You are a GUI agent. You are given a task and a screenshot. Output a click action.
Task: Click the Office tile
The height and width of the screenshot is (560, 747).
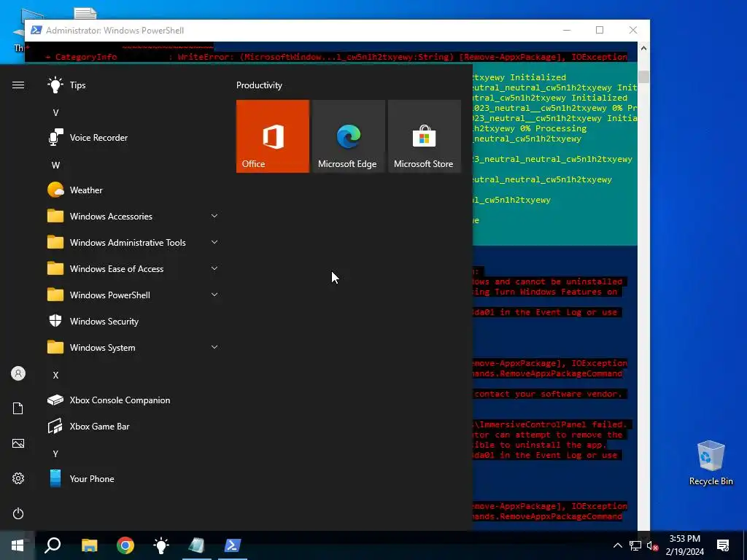tap(273, 136)
